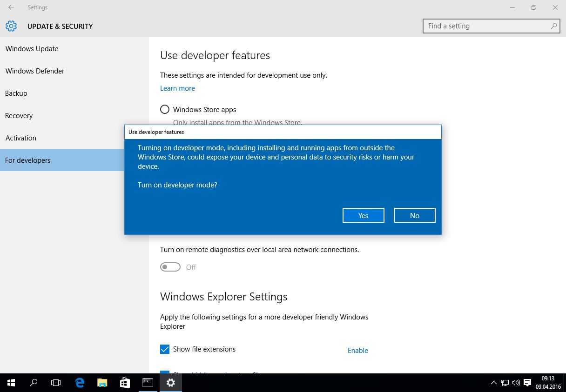Click the Update & Security gear icon
Viewport: 566px width, 392px height.
pyautogui.click(x=11, y=26)
